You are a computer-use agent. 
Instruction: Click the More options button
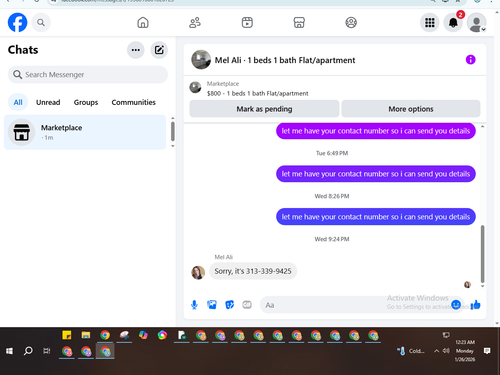pos(411,109)
